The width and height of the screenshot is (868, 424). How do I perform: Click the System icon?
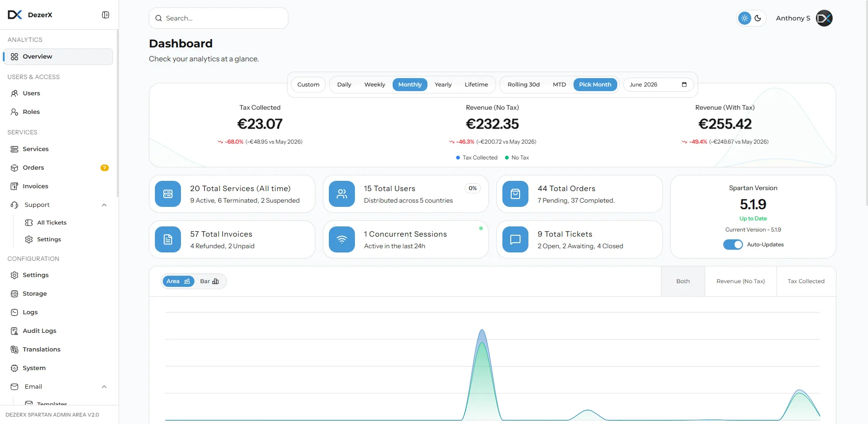coord(14,368)
